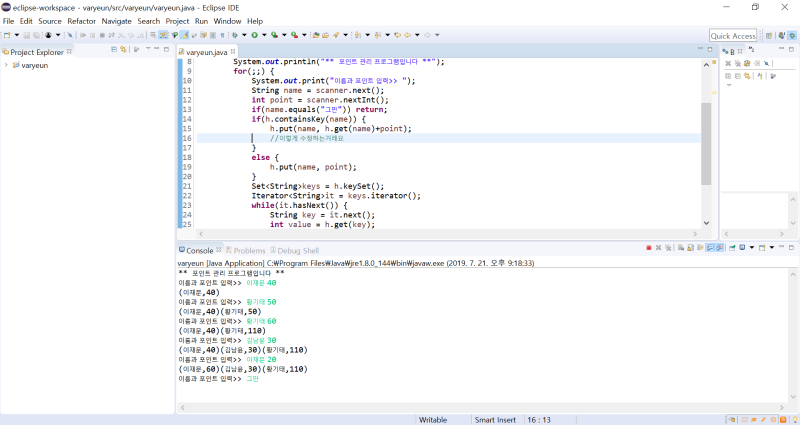This screenshot has height=425, width=800.
Task: Open the Navigate menu
Action: tap(116, 21)
